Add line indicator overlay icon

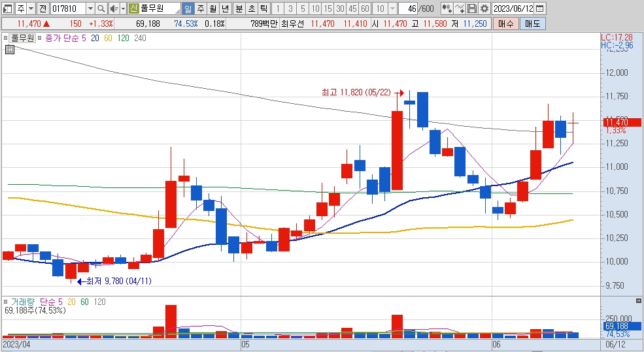click(460, 8)
